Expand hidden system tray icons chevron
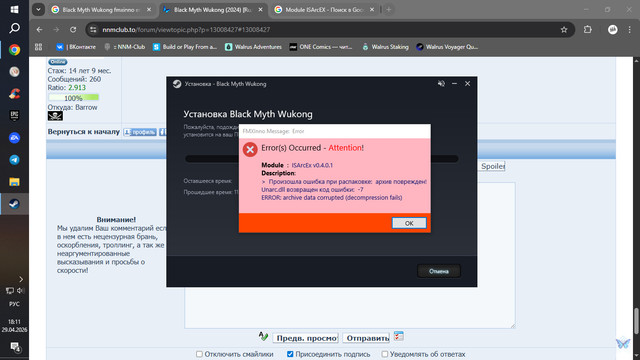640x360 pixels. (x=21, y=279)
